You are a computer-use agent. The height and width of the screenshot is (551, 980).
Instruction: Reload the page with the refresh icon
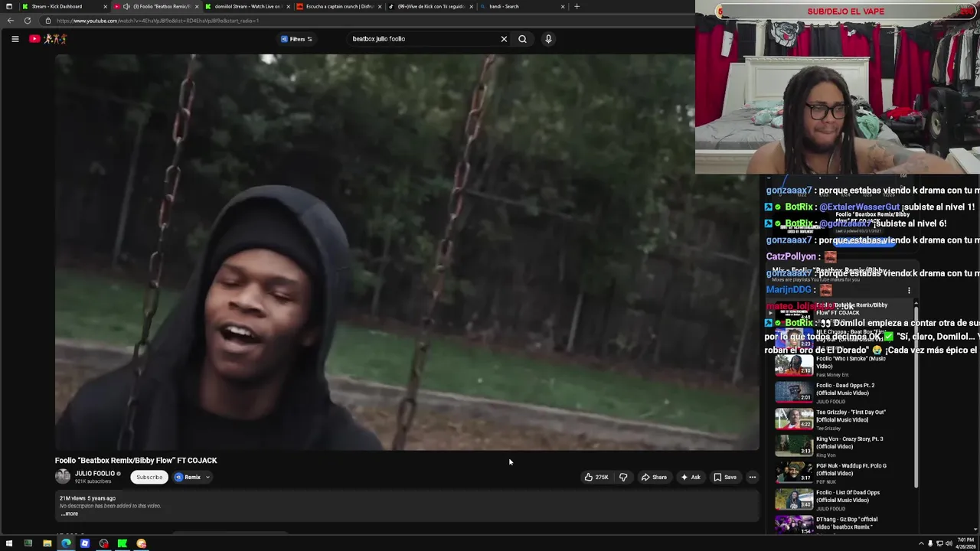coord(28,21)
